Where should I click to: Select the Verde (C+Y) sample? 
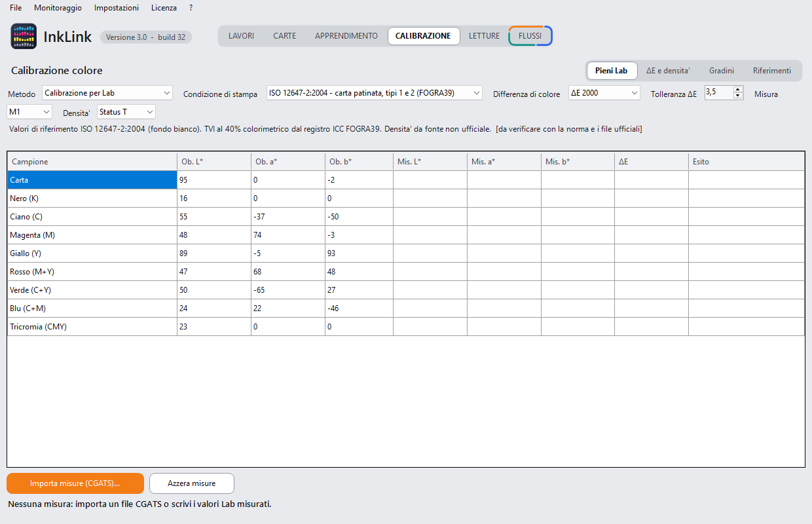point(92,290)
